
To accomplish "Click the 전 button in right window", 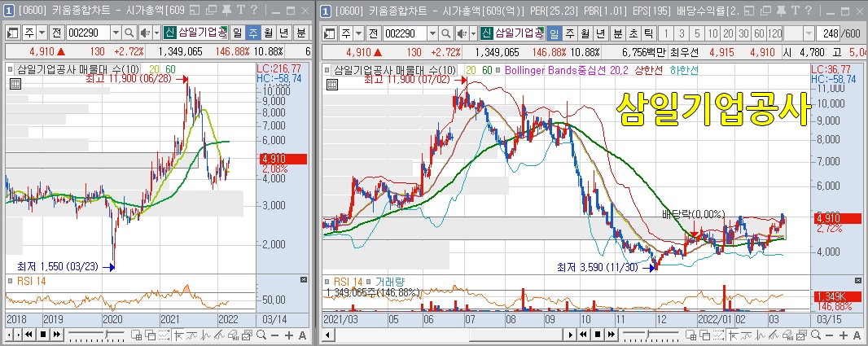I will tap(375, 33).
